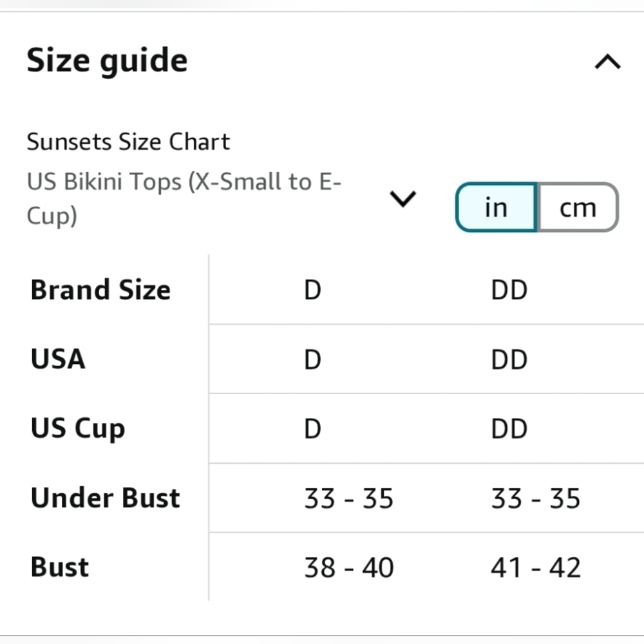This screenshot has width=644, height=644.
Task: Click the US Cup row label
Action: pyautogui.click(x=77, y=428)
